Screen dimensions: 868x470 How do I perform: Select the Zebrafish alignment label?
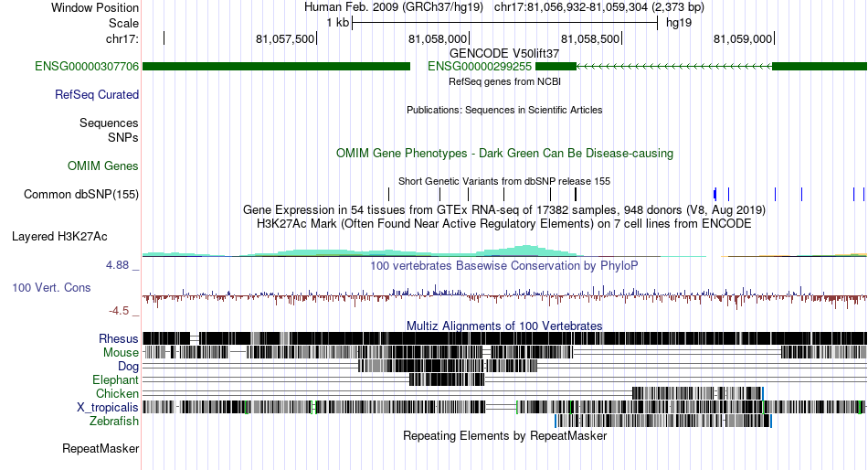[x=114, y=422]
